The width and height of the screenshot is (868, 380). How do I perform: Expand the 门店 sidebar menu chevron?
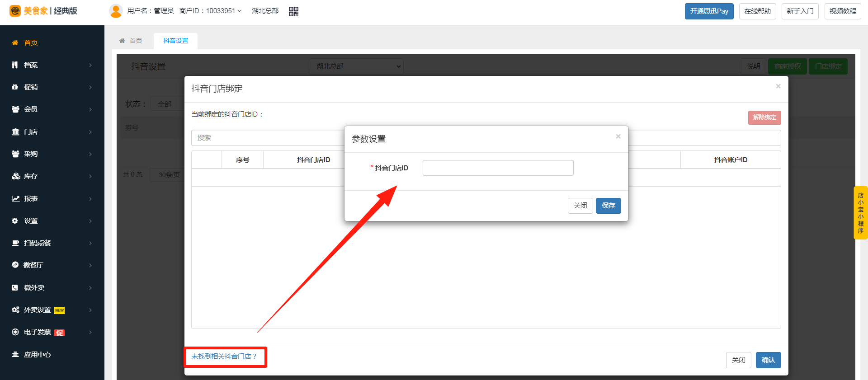tap(90, 132)
